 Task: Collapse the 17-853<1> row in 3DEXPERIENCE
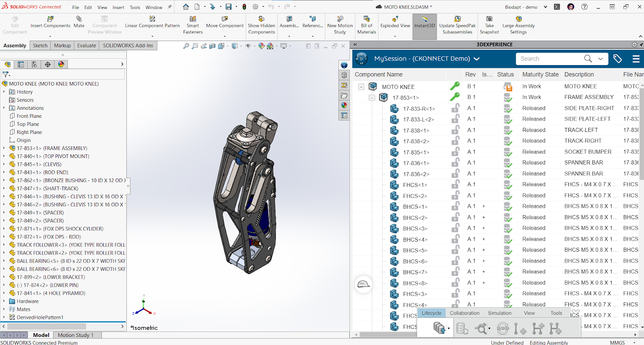pos(372,98)
